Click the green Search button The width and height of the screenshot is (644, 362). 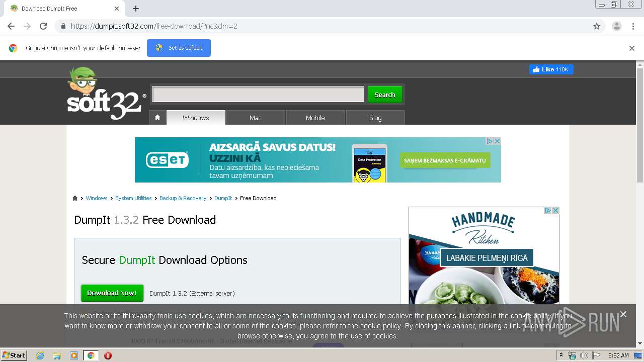[x=385, y=95]
